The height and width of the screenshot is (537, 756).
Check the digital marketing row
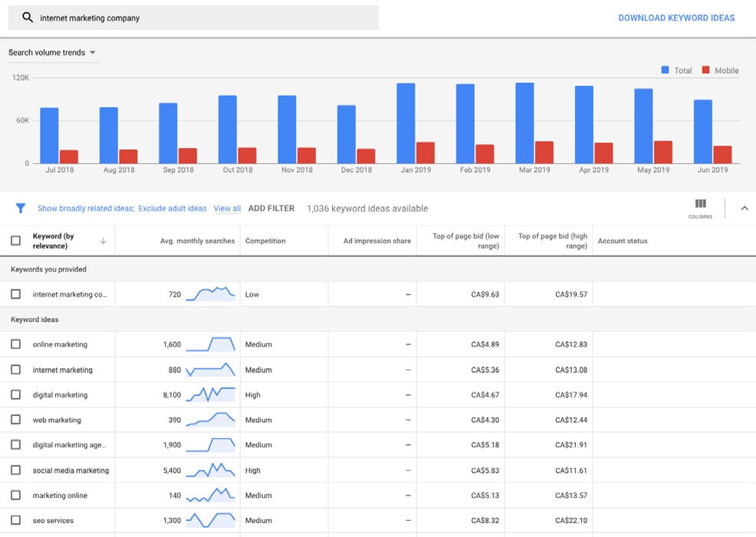pyautogui.click(x=16, y=394)
